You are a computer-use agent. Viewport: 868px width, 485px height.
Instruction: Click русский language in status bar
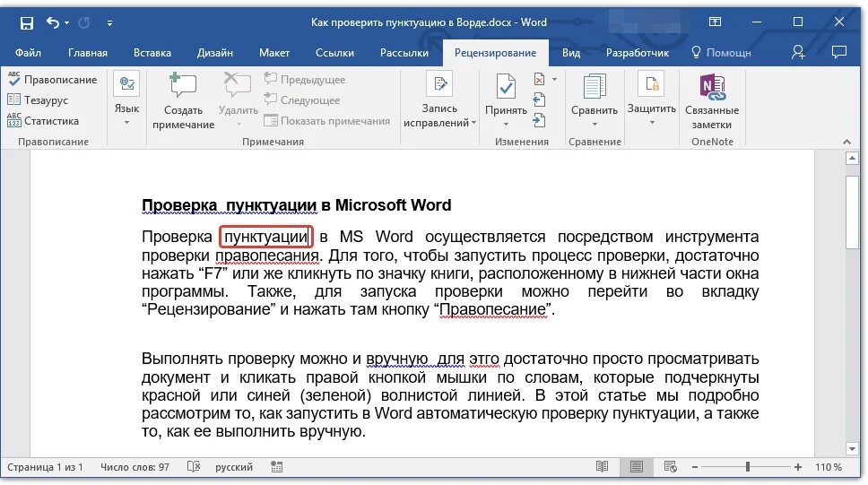[x=234, y=467]
